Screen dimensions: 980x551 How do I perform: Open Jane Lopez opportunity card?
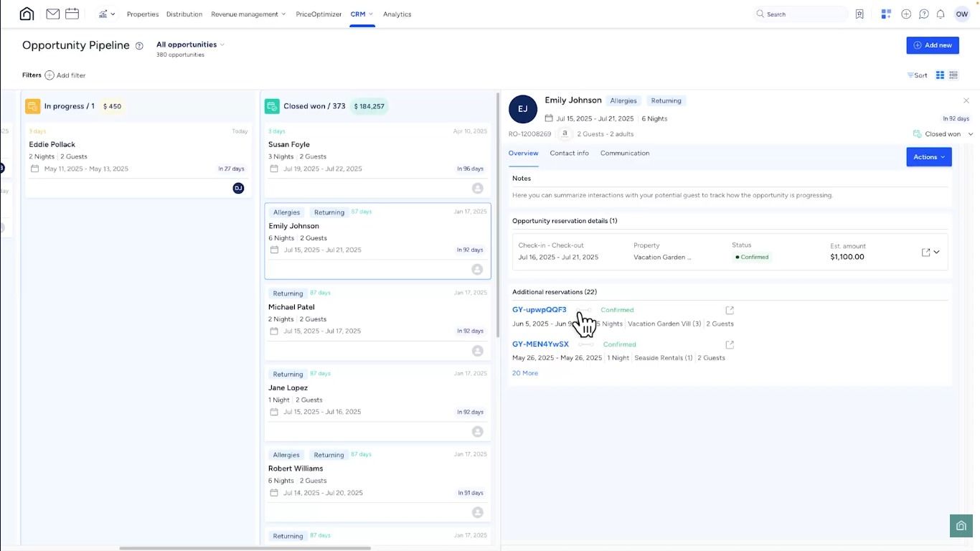click(x=377, y=403)
